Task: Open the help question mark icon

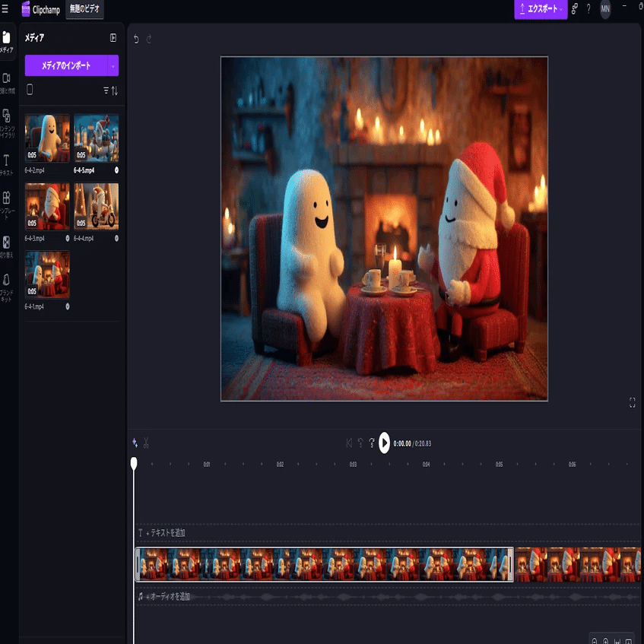Action: pos(588,8)
